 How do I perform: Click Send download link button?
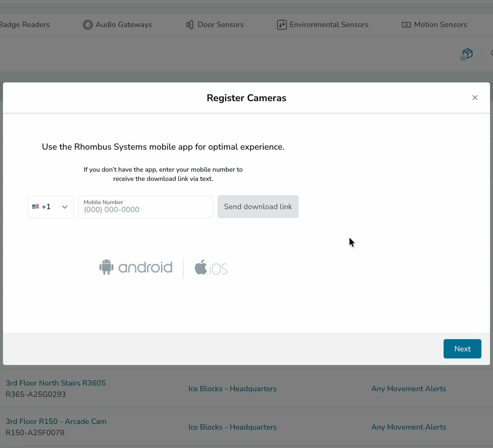point(258,207)
